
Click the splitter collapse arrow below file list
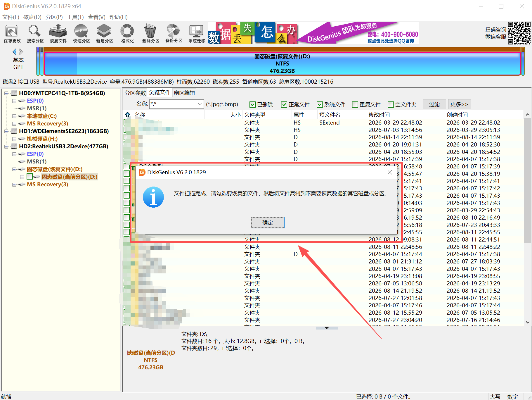pyautogui.click(x=327, y=328)
